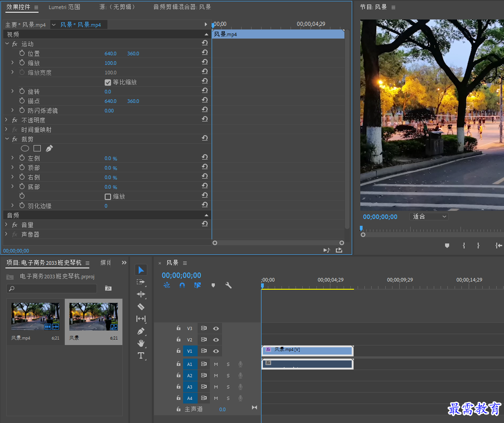The image size is (504, 423).
Task: Click program monitor timecode 00;00;00;00
Action: 380,217
